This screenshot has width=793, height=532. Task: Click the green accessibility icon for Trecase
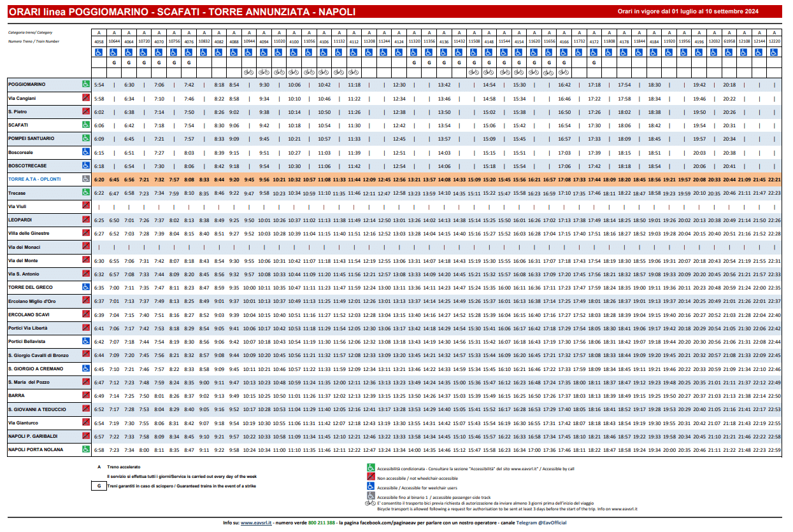pos(85,192)
